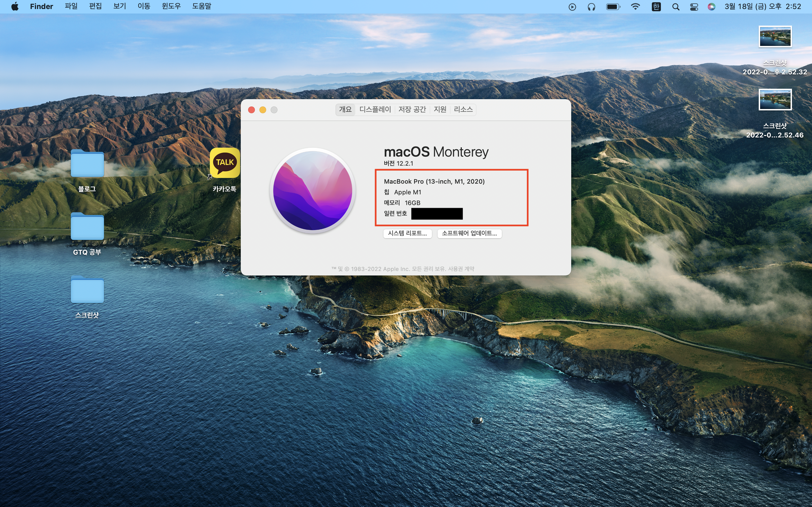Select the 블로그 folder on desktop

coord(87,164)
